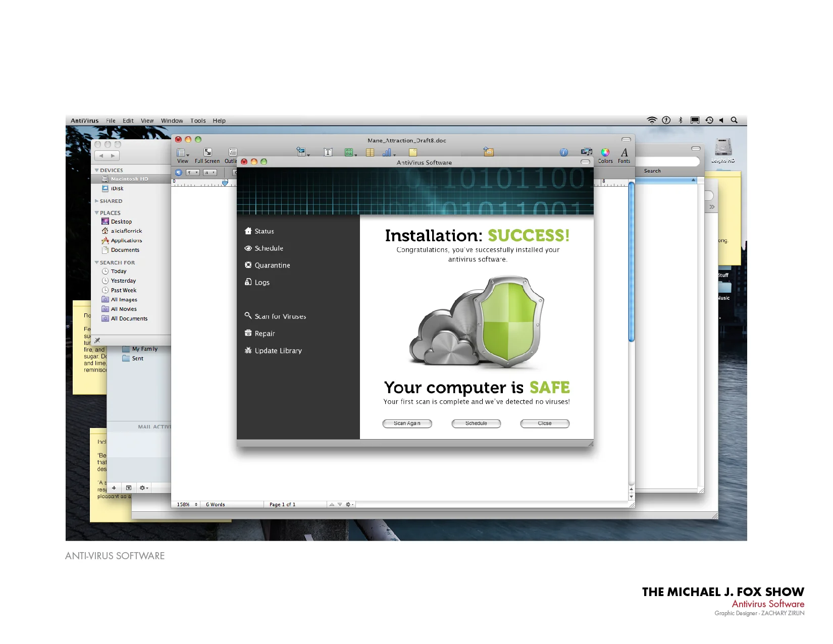Select Sent mailbox folder

(x=133, y=359)
